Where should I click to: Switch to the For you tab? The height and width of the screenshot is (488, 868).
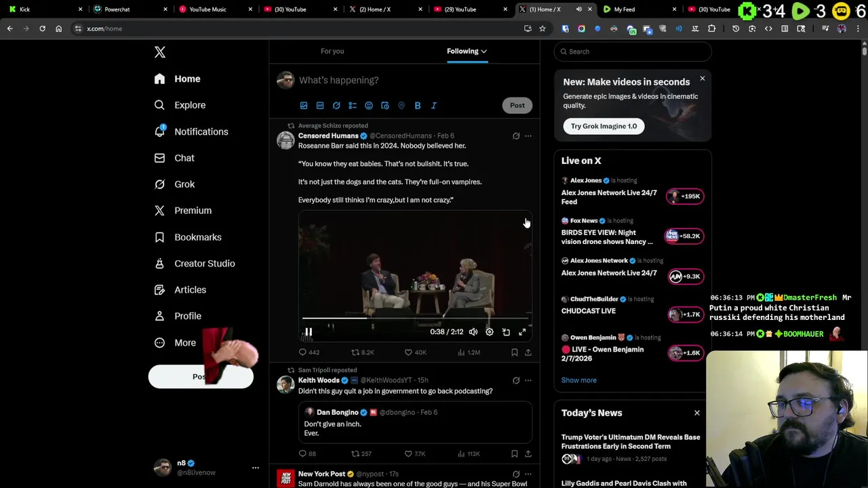[332, 51]
